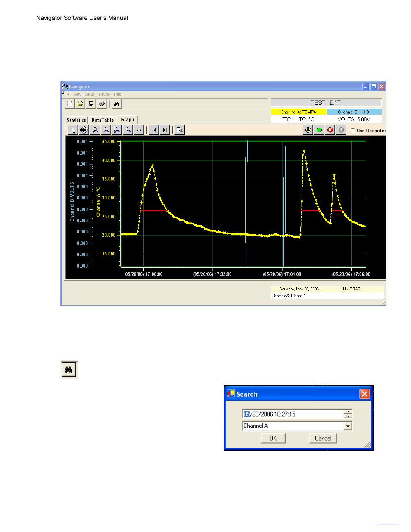
Task: Click the New file toolbar icon
Action: coord(70,104)
